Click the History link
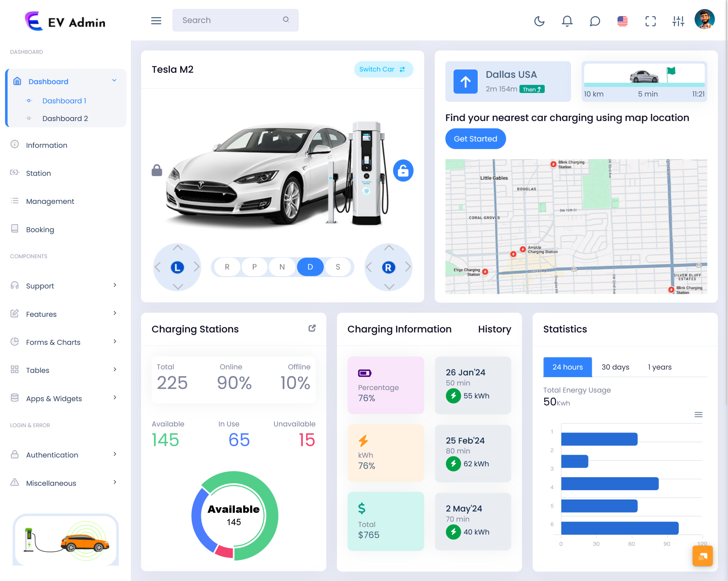728x581 pixels. pos(494,329)
